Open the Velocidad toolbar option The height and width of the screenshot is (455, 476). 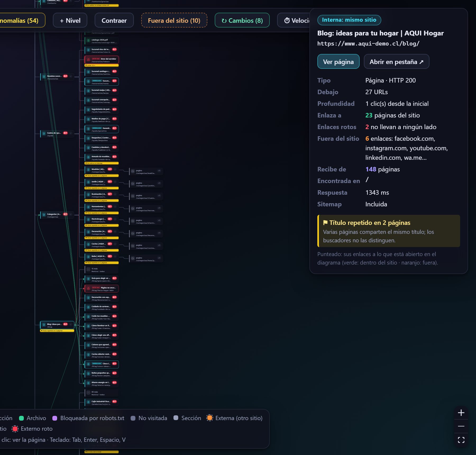coord(294,20)
